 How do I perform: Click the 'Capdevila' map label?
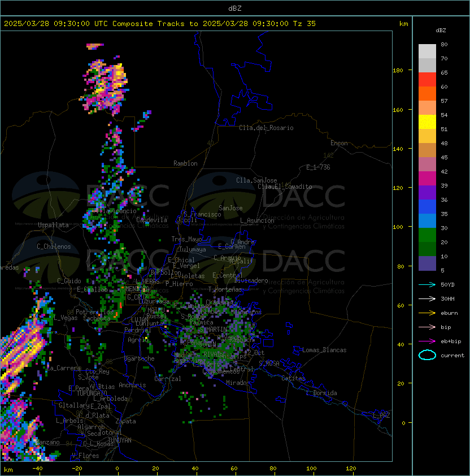coord(151,219)
